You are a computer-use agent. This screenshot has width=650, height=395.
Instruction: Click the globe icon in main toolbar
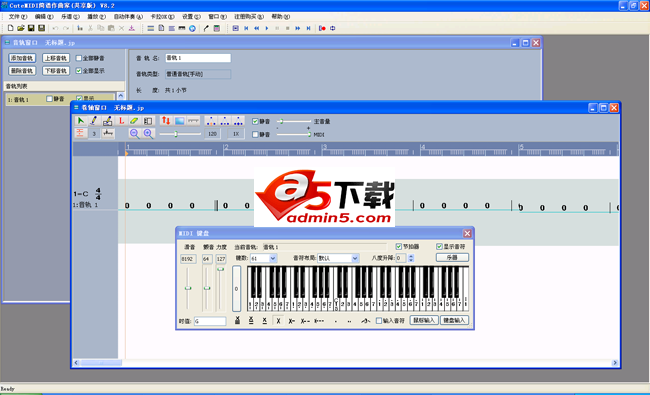click(192, 28)
